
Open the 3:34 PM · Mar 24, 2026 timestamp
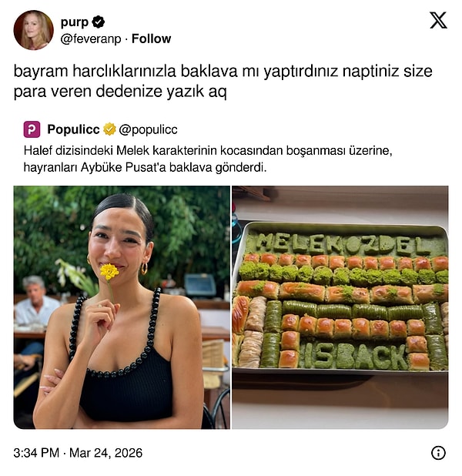pyautogui.click(x=78, y=453)
